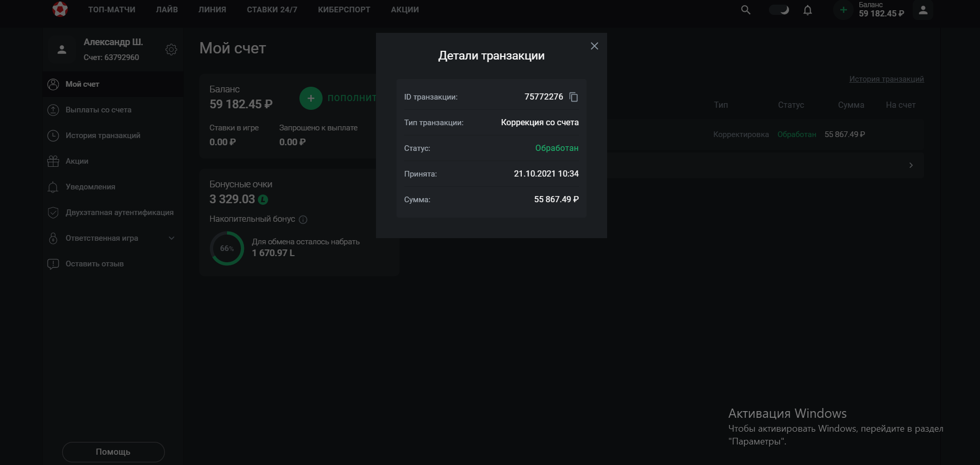The image size is (980, 465).
Task: Open the ЛАЙВ section
Action: [167, 10]
